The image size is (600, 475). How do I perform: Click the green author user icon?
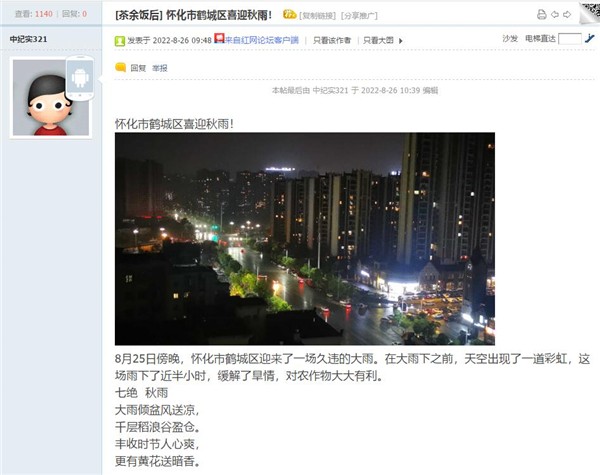coord(120,41)
